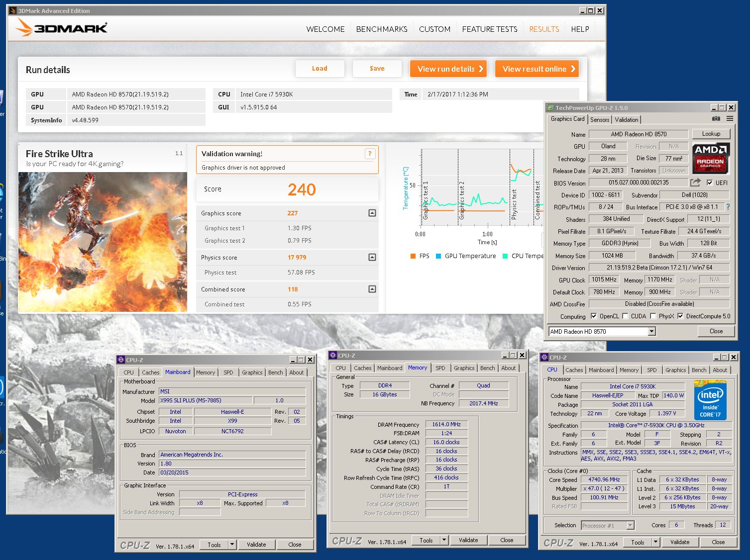Click the Lookup button in GPU-Z

pyautogui.click(x=711, y=134)
